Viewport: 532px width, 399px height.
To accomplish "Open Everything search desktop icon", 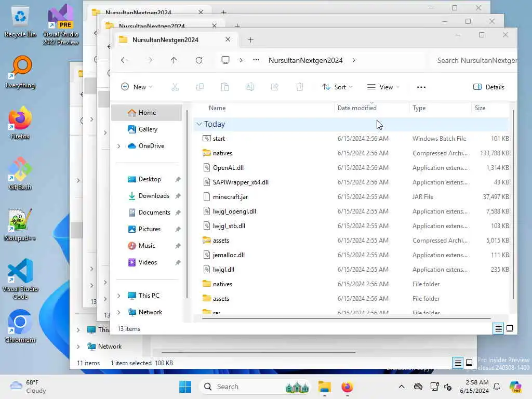I will [x=20, y=72].
